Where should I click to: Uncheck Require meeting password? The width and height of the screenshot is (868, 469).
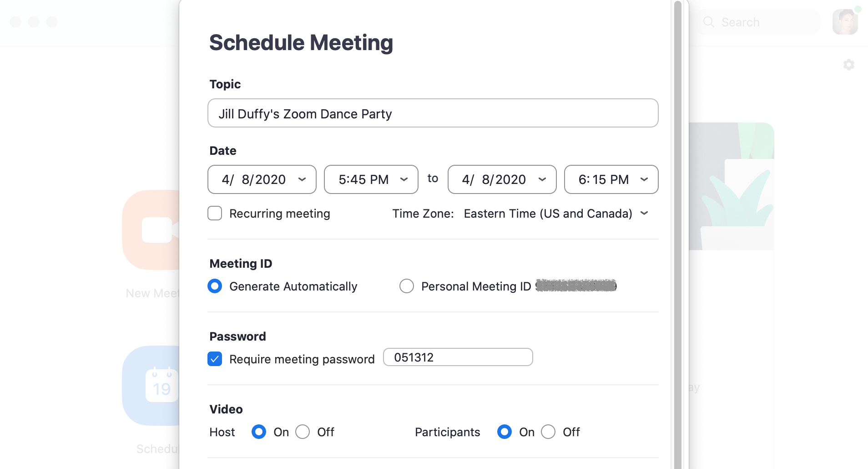point(215,359)
